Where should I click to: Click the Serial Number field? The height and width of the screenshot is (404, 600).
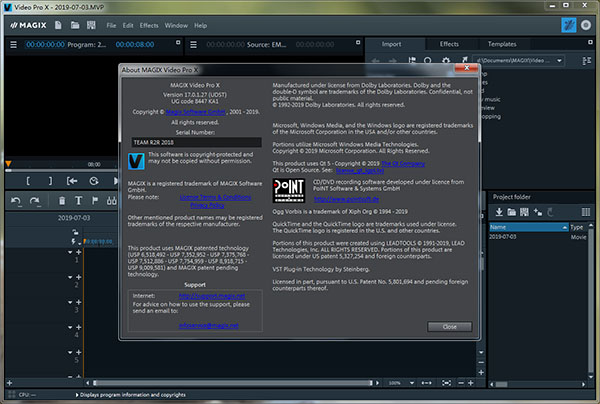[196, 142]
